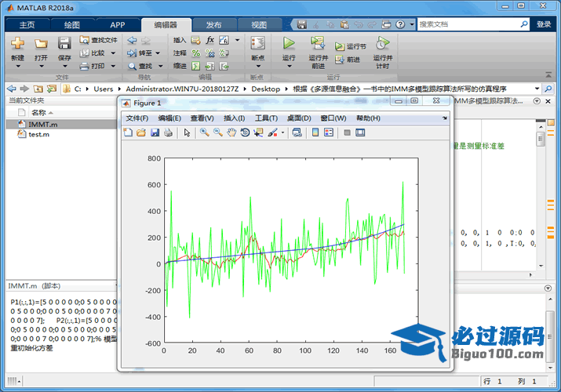Open the Home (主页) ribbon tab
The image size is (561, 392).
click(x=27, y=24)
